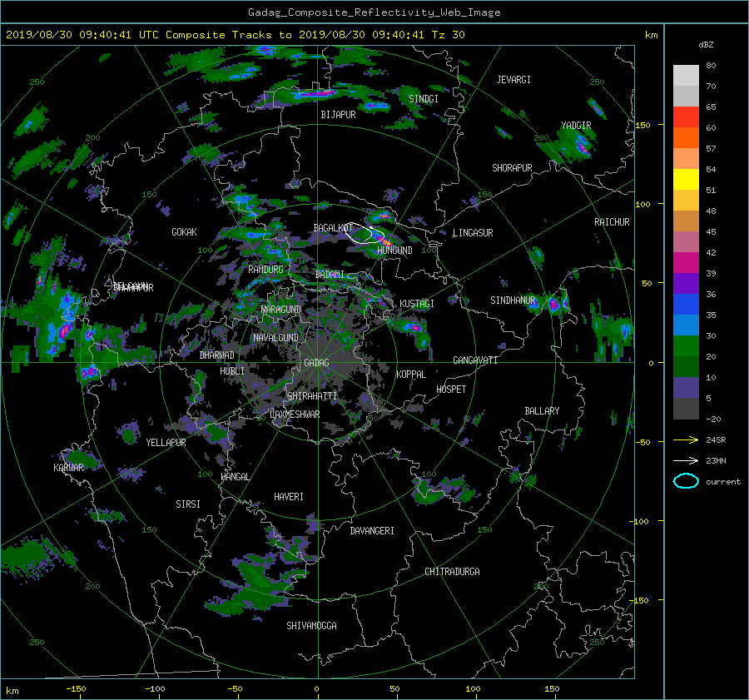Screen dimensions: 749x700
Task: Click the UTC Composite Tracks timestamp header
Action: pyautogui.click(x=235, y=35)
